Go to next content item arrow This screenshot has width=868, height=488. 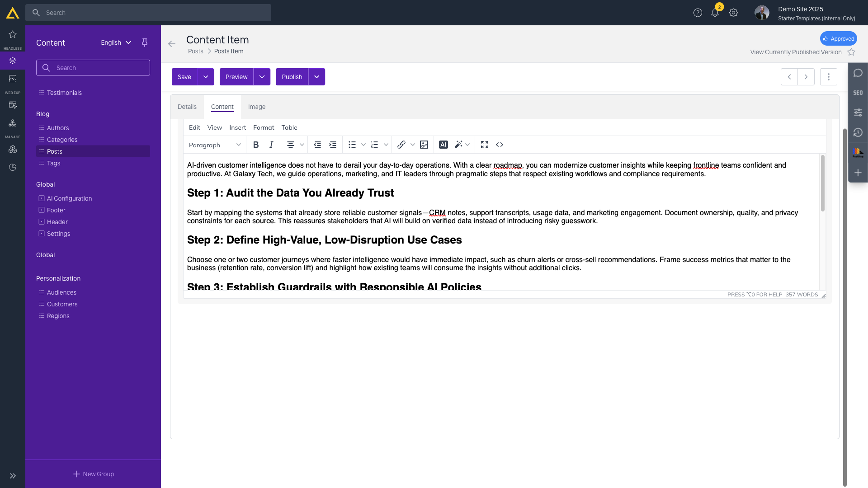coord(806,77)
